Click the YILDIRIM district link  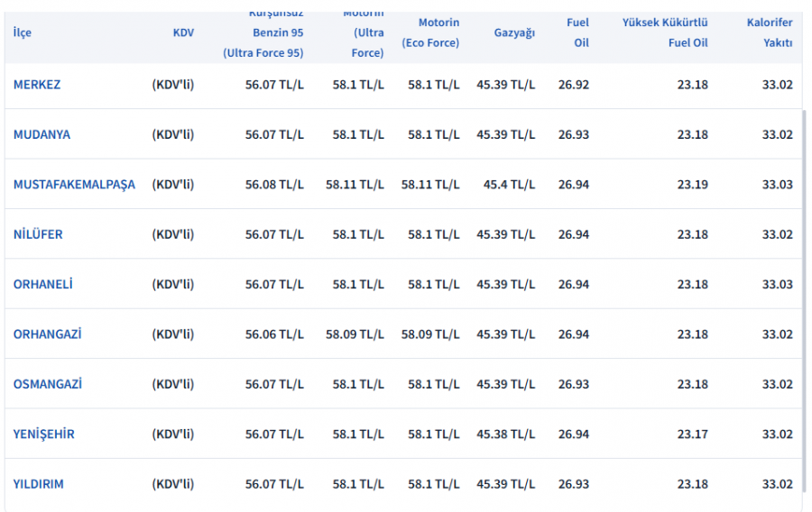click(x=39, y=484)
